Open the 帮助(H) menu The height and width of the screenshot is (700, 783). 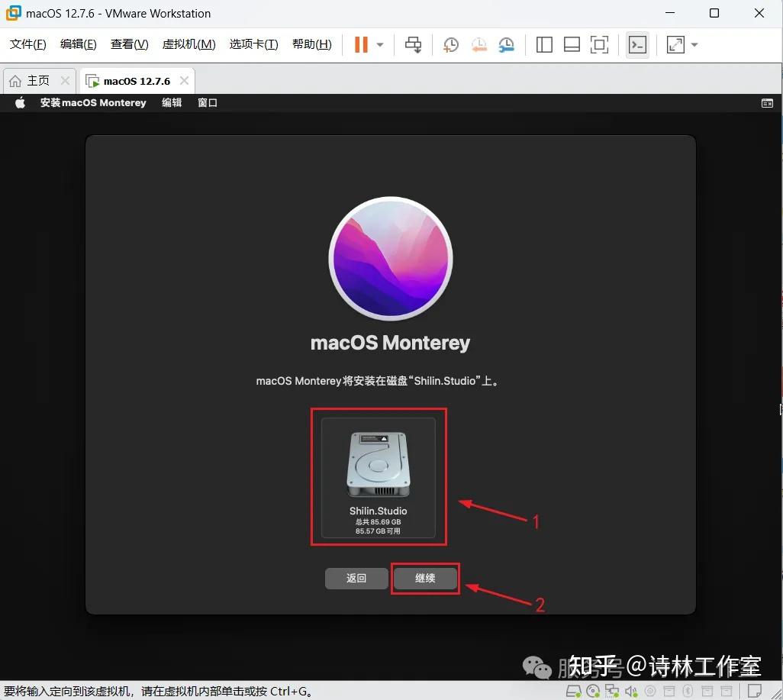(x=311, y=44)
